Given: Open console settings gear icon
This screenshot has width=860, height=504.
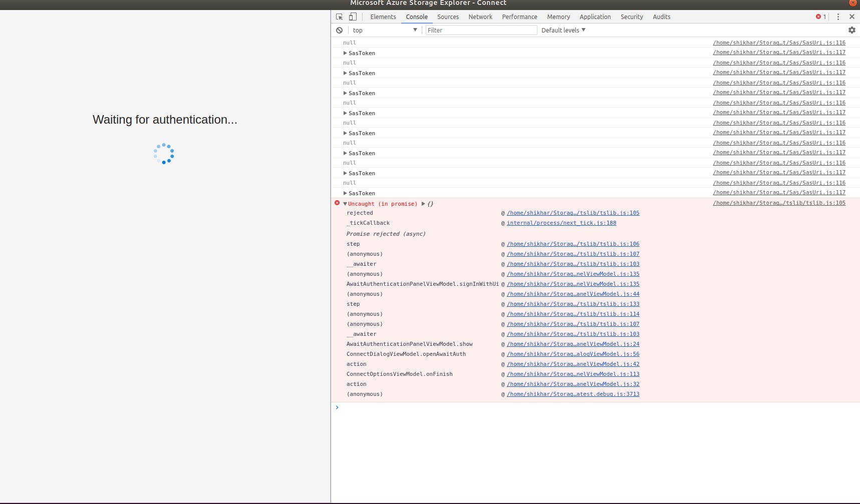Looking at the screenshot, I should click(x=851, y=30).
